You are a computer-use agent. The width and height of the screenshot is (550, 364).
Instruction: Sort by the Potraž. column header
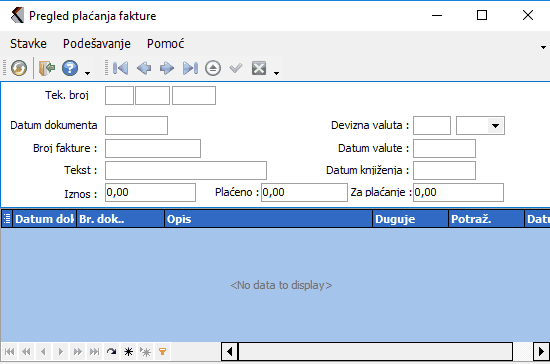point(487,219)
